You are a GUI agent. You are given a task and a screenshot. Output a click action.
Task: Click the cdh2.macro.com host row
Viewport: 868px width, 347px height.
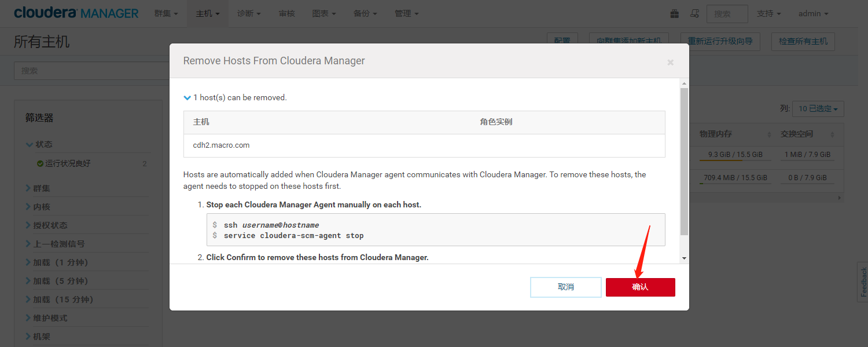pos(424,145)
